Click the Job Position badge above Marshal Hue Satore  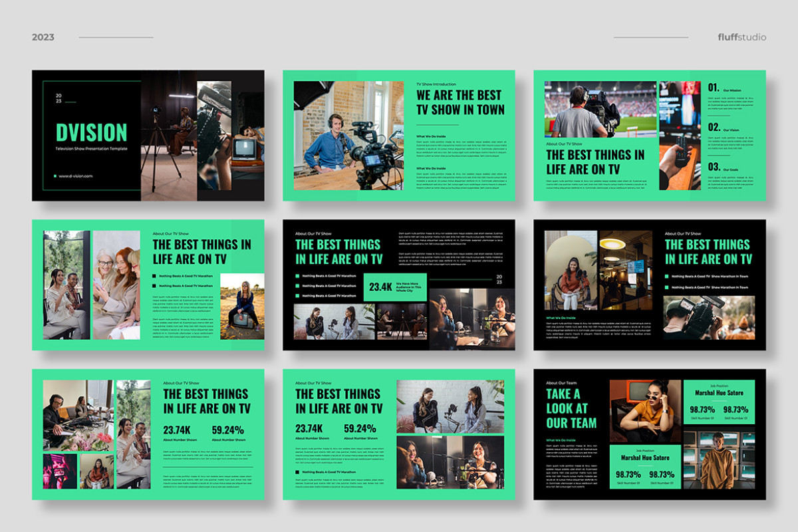[720, 385]
